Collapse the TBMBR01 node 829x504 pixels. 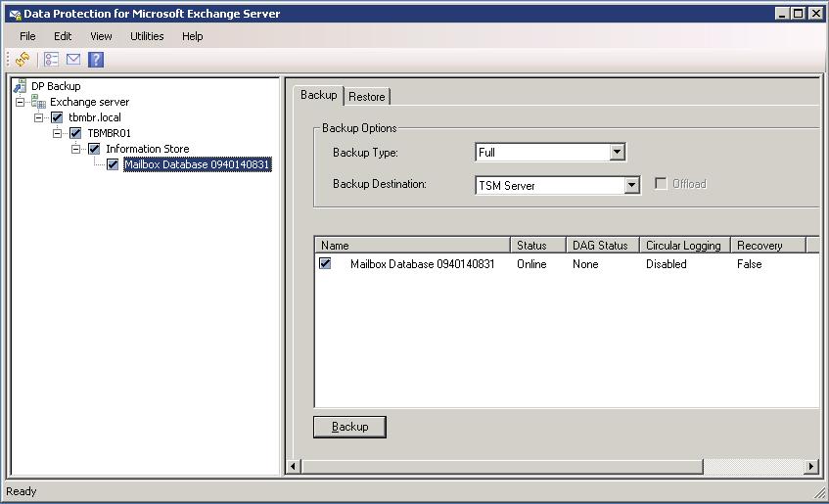[57, 133]
